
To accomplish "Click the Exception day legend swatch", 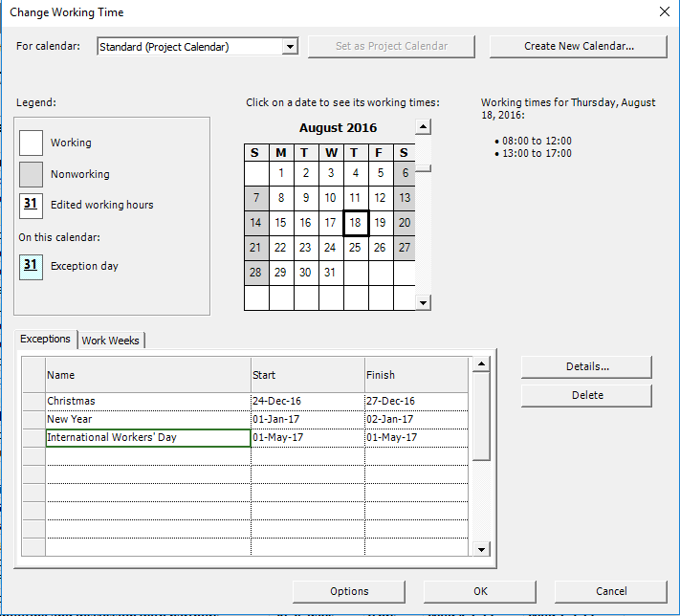I will (32, 266).
